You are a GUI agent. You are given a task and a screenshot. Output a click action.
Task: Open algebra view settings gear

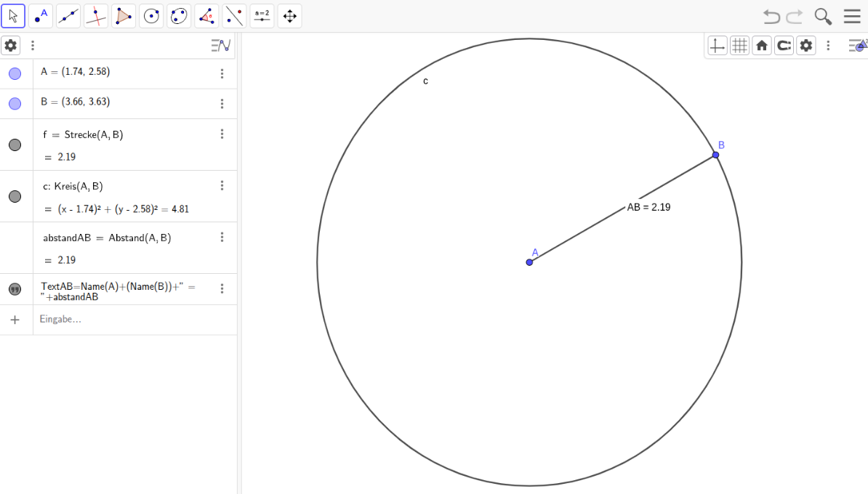10,45
